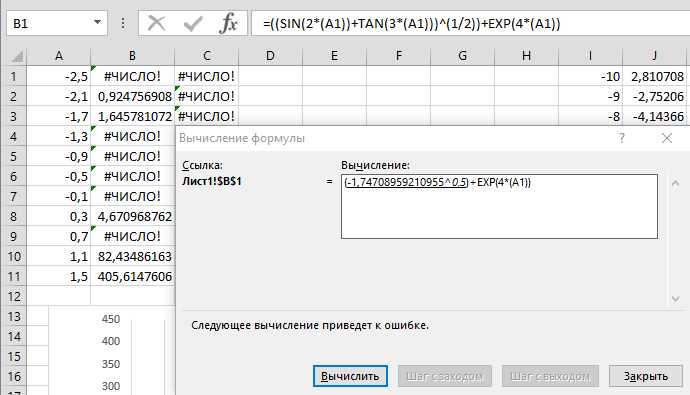Viewport: 690px width, 395px height.
Task: Select column C header
Action: coord(206,56)
